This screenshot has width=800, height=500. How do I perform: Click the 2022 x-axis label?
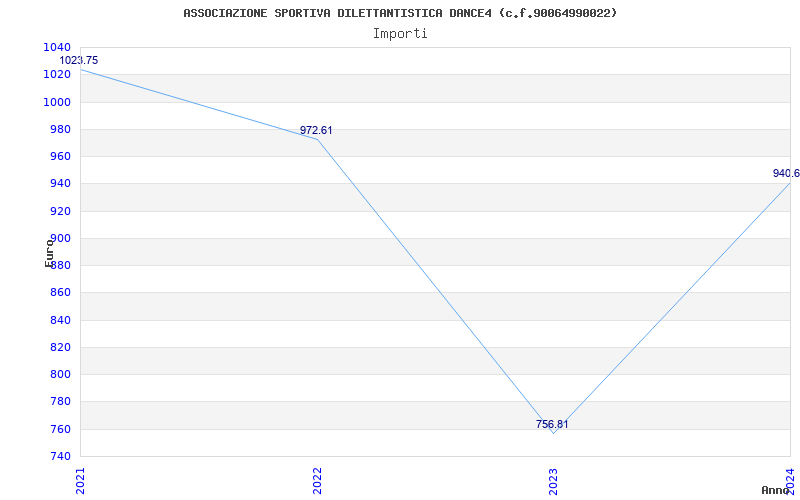[x=317, y=481]
